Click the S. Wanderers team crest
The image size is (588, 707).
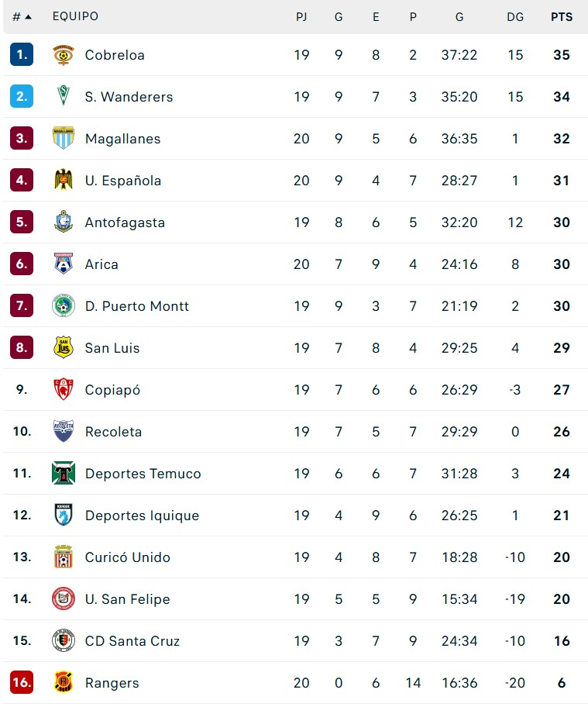click(64, 96)
